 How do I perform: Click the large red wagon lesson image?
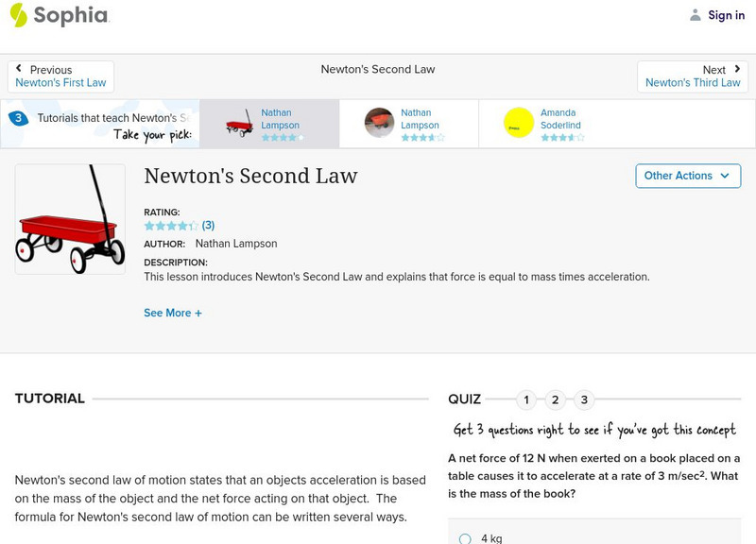pos(70,219)
